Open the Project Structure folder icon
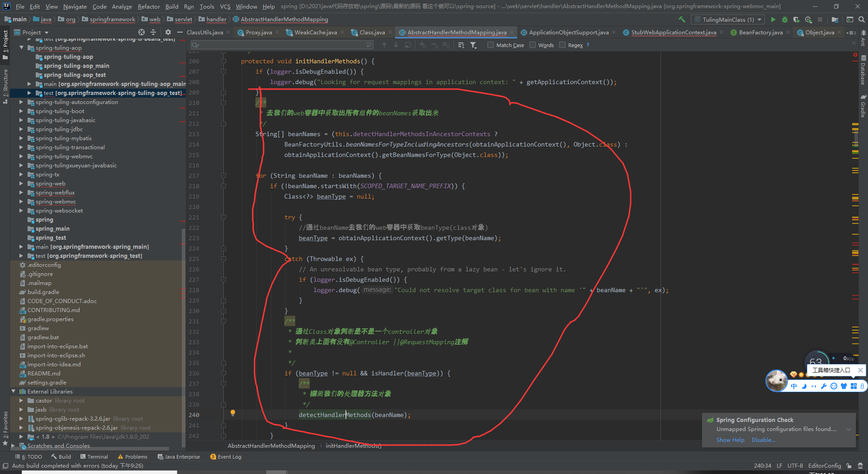The height and width of the screenshot is (474, 868). (x=835, y=19)
